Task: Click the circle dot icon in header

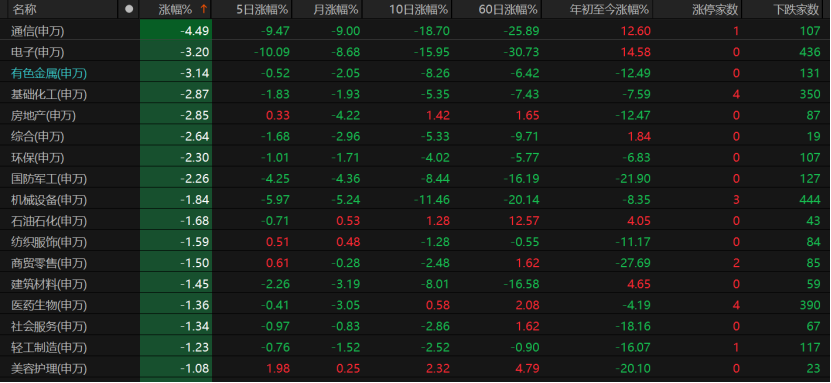Action: pos(128,9)
